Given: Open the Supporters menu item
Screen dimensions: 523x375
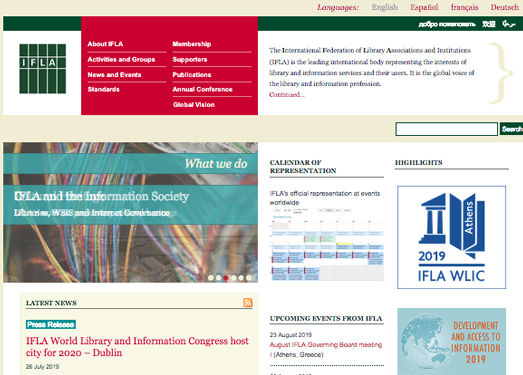Looking at the screenshot, I should (x=189, y=59).
